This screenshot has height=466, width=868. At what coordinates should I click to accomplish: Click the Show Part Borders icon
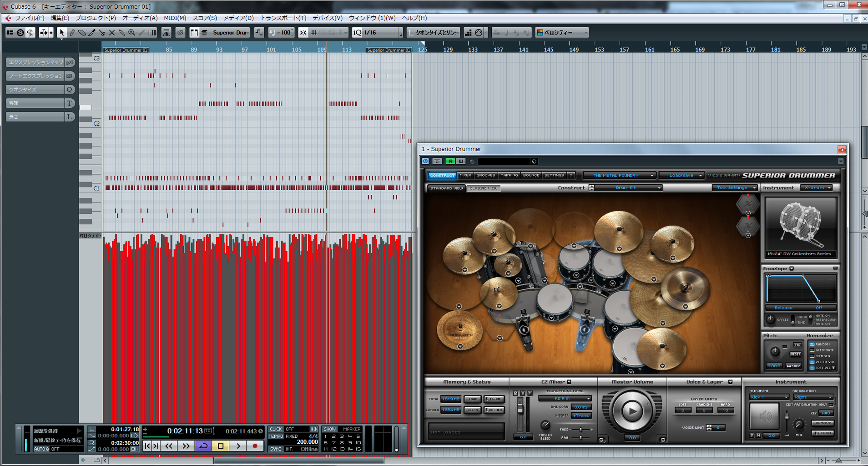coord(194,32)
